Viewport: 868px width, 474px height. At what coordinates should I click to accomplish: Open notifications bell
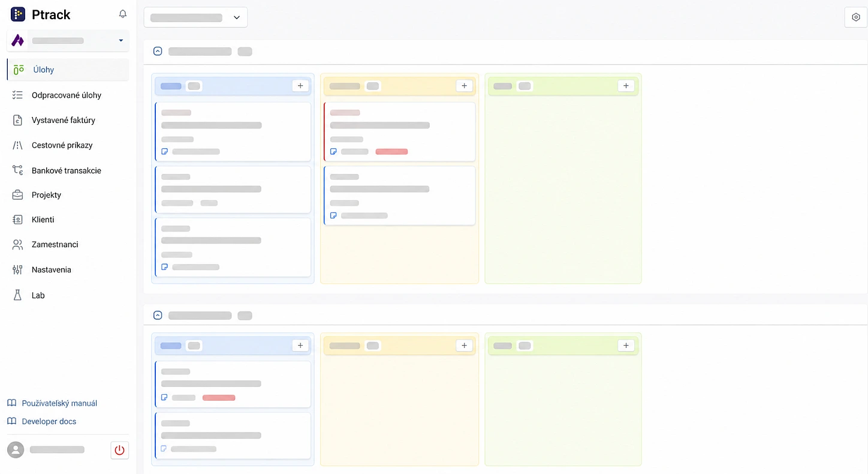tap(123, 14)
